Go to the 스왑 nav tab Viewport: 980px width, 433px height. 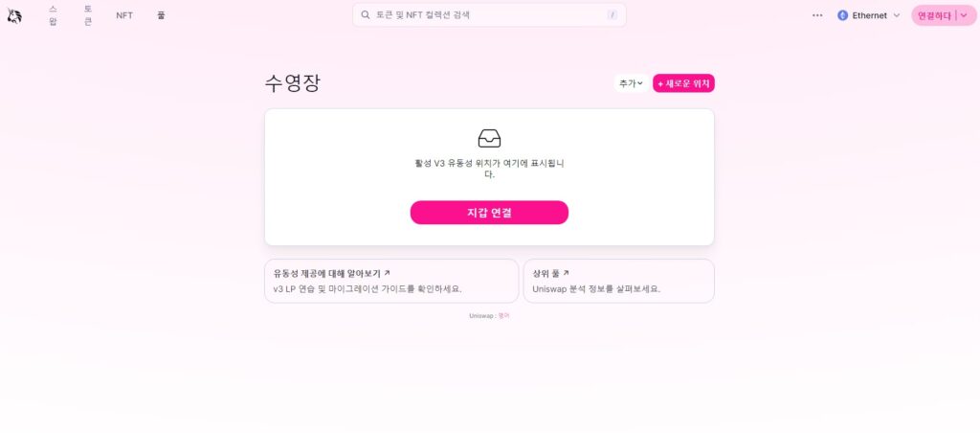53,15
